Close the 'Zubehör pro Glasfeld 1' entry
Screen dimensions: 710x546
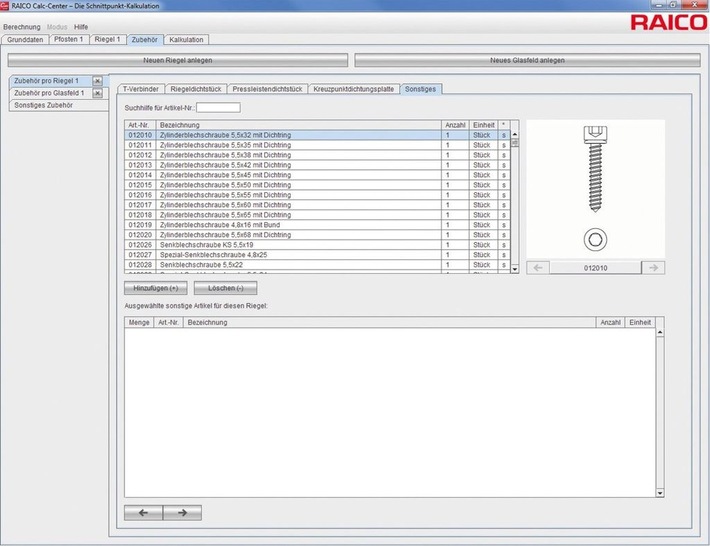click(x=97, y=93)
